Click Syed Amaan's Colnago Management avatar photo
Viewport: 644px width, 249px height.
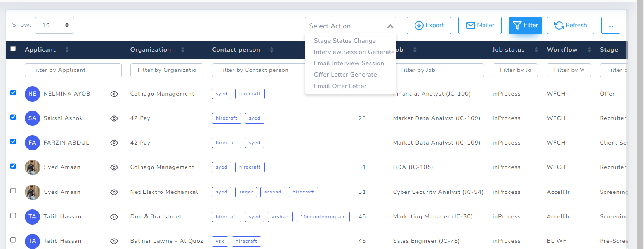[33, 167]
